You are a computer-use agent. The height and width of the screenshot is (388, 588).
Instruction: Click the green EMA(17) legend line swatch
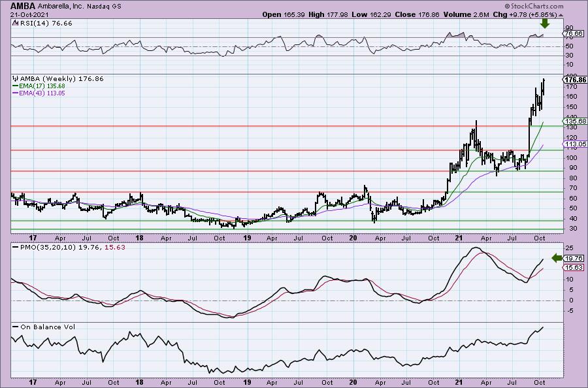tap(16, 86)
